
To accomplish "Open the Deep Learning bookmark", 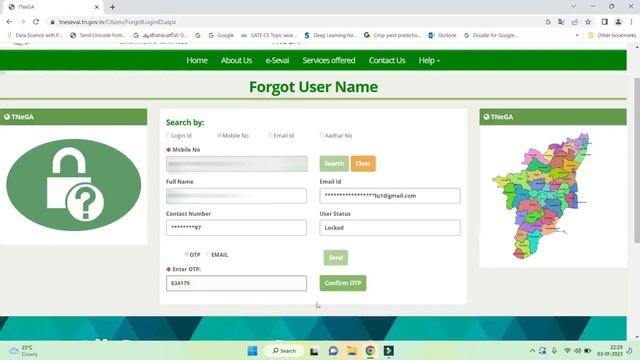I will click(331, 36).
